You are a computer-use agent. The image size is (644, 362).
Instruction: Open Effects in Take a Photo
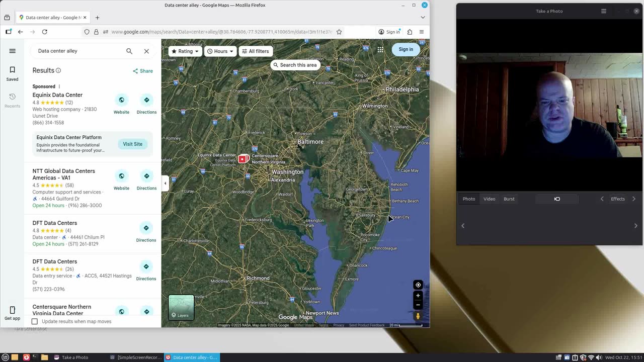tap(618, 199)
